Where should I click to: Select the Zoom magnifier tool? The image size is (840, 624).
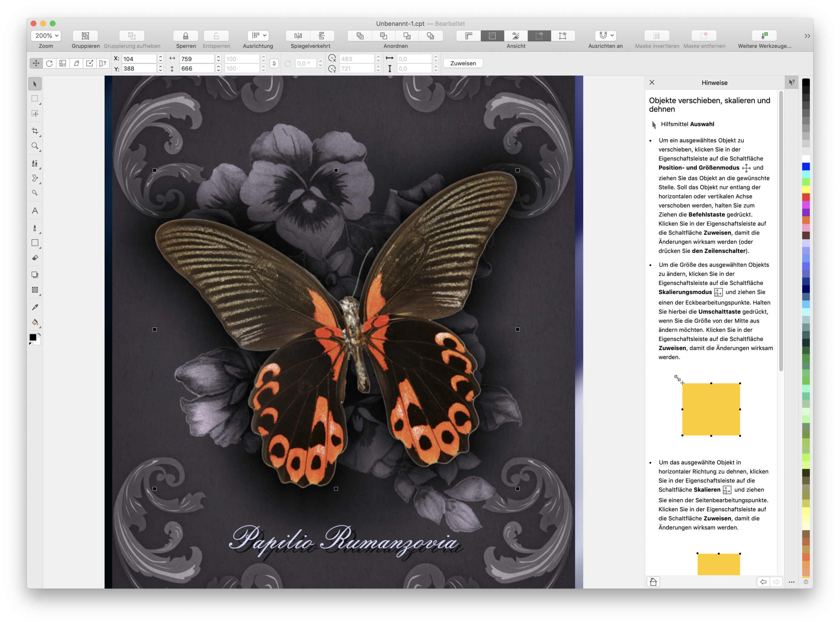coord(35,146)
